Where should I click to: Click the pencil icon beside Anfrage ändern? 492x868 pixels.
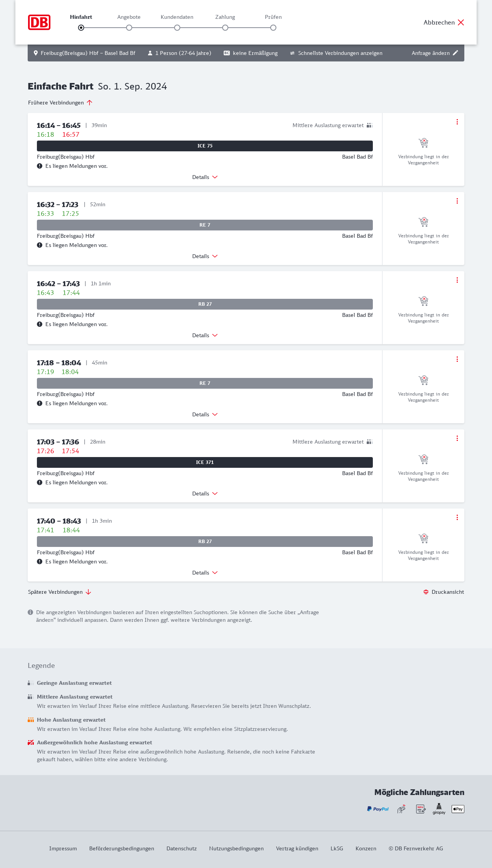coord(455,53)
